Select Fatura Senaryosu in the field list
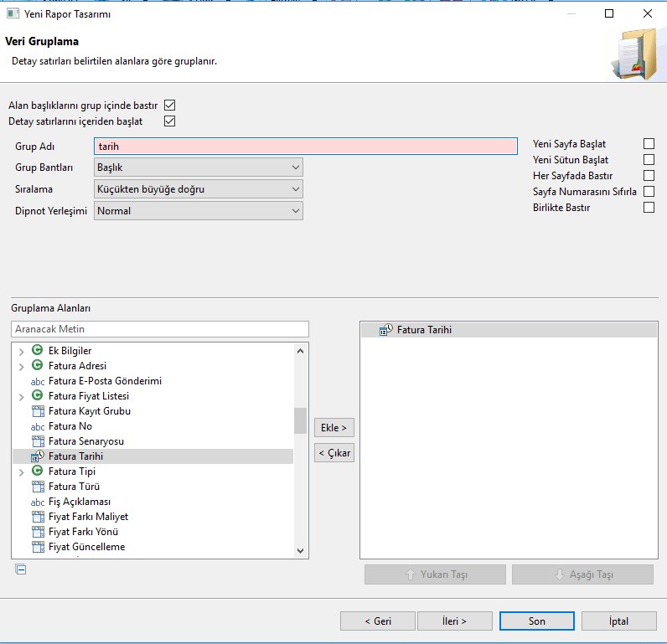This screenshot has width=667, height=644. point(87,441)
